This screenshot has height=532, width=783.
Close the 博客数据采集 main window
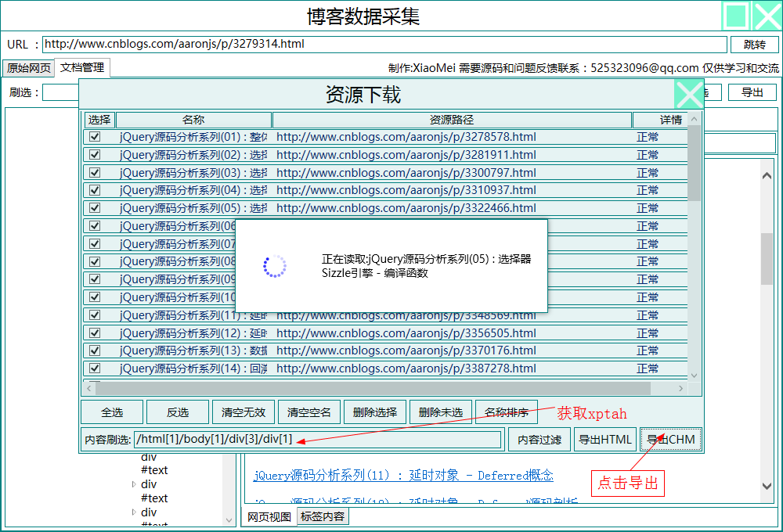pos(767,16)
